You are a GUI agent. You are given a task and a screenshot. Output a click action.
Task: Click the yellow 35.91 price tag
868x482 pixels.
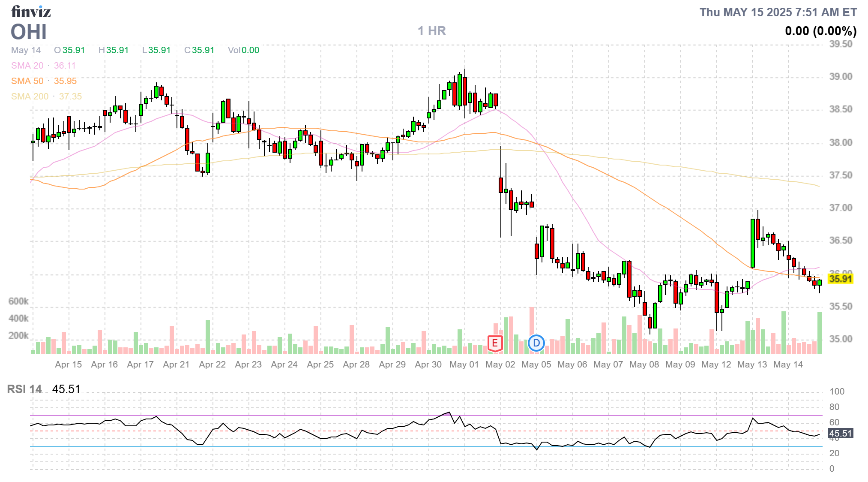(840, 279)
